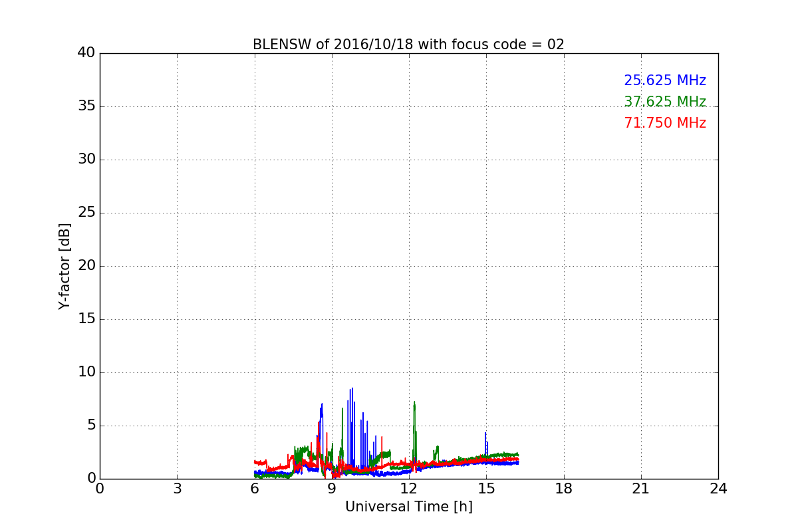
Task: Click the y-axis tick label 15
Action: pyautogui.click(x=86, y=319)
